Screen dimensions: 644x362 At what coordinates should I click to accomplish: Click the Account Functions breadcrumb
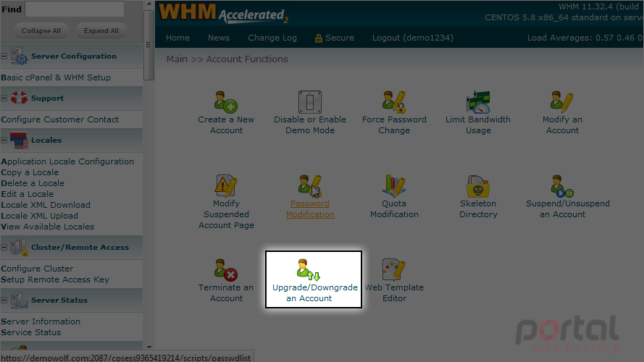pyautogui.click(x=247, y=59)
